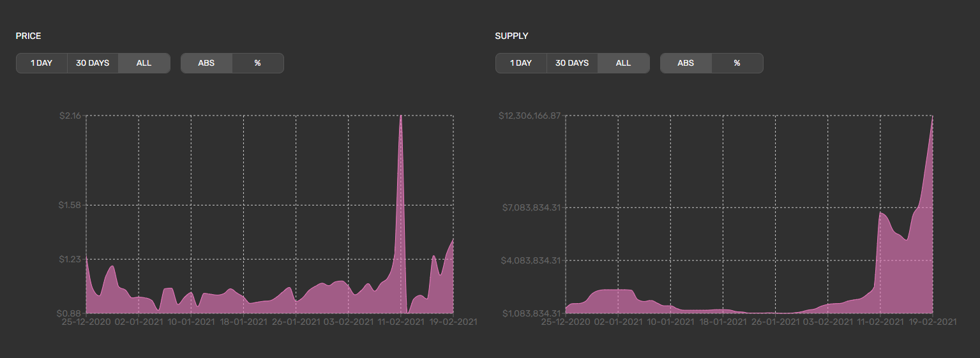This screenshot has width=980, height=358.
Task: Show Supply chart in % mode
Action: tap(737, 63)
